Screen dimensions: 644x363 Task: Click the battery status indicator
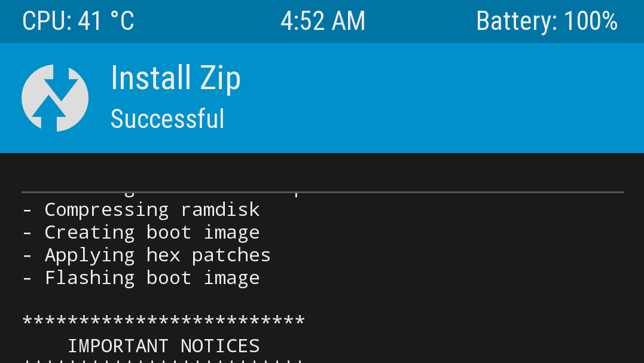[x=547, y=21]
